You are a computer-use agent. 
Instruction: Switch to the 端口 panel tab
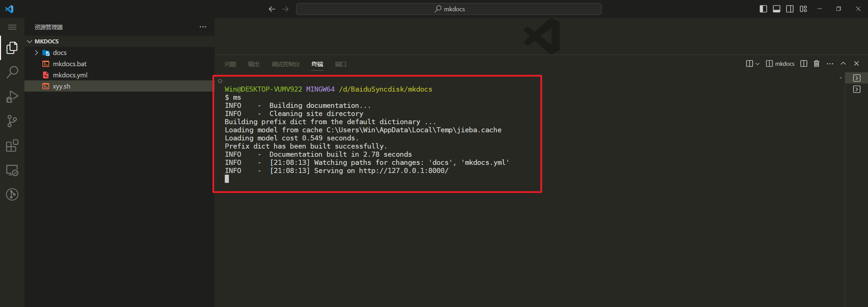pyautogui.click(x=341, y=64)
